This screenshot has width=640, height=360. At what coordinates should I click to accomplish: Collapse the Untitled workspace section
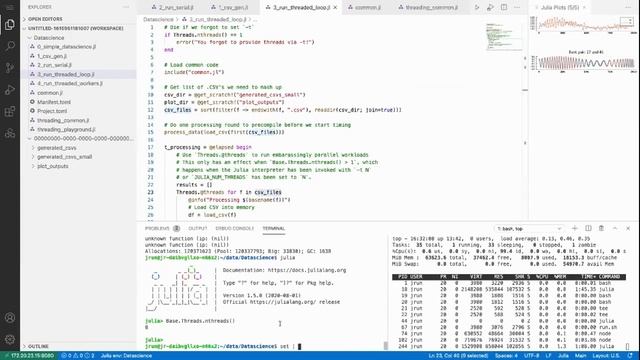tap(78, 29)
